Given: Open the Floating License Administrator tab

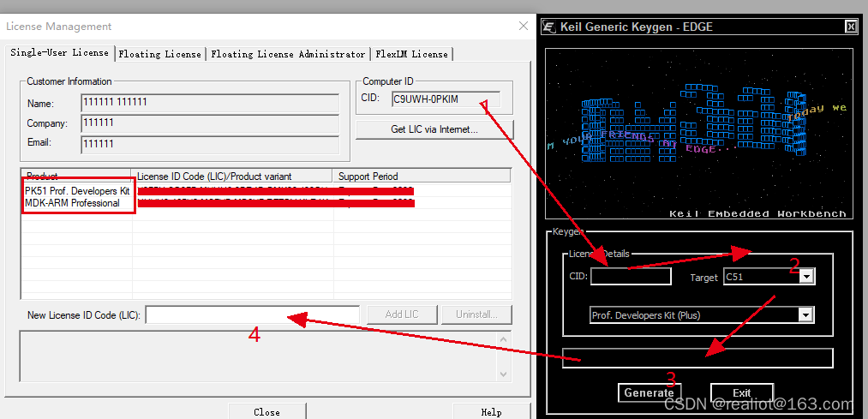Looking at the screenshot, I should [288, 54].
